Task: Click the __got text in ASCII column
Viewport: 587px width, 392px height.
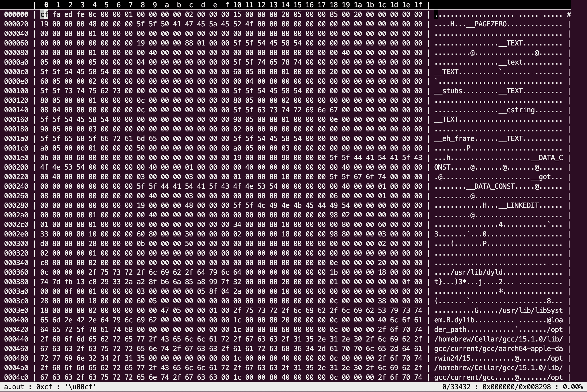Action: (541, 177)
